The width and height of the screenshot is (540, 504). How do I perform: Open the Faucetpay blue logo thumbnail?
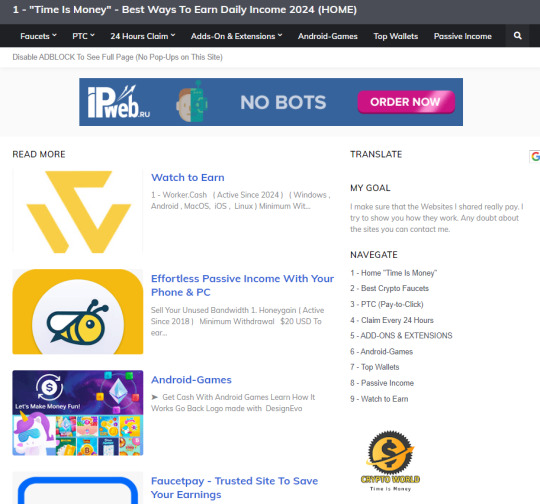click(78, 488)
